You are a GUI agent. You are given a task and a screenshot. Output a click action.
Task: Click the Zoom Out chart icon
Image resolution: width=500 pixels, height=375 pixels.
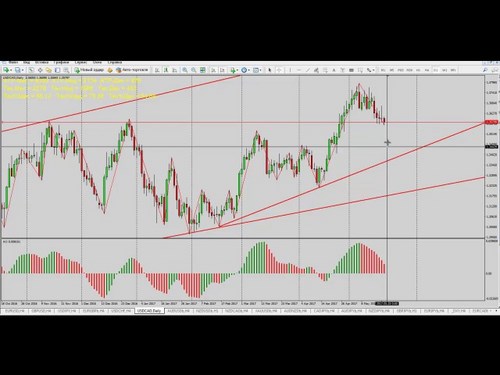[193, 70]
